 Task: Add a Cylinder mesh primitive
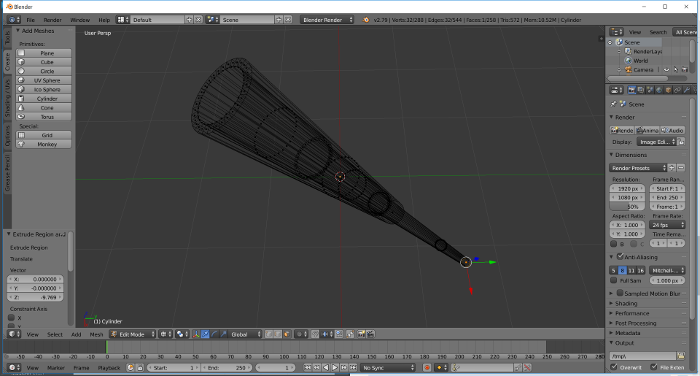coord(44,99)
